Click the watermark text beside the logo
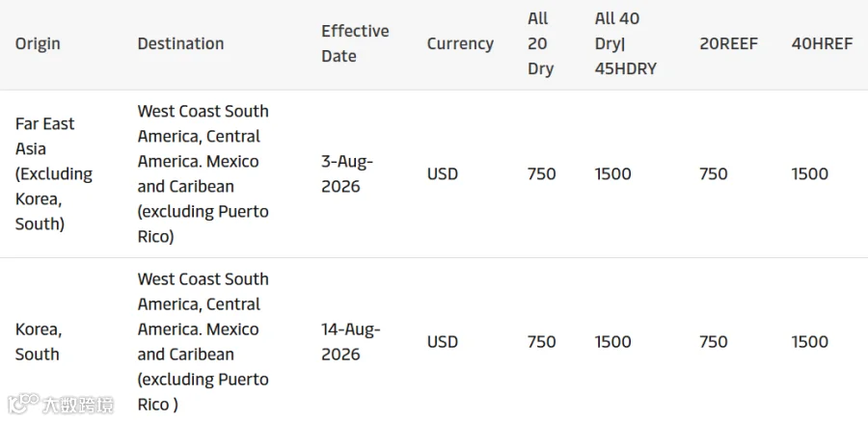The image size is (868, 421). pos(78,405)
